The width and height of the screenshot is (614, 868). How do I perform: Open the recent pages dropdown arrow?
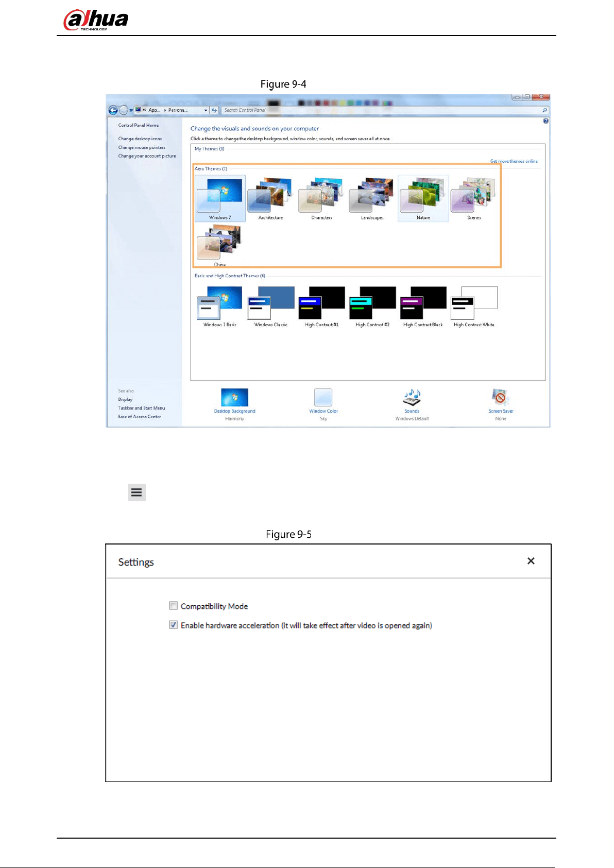pyautogui.click(x=131, y=110)
